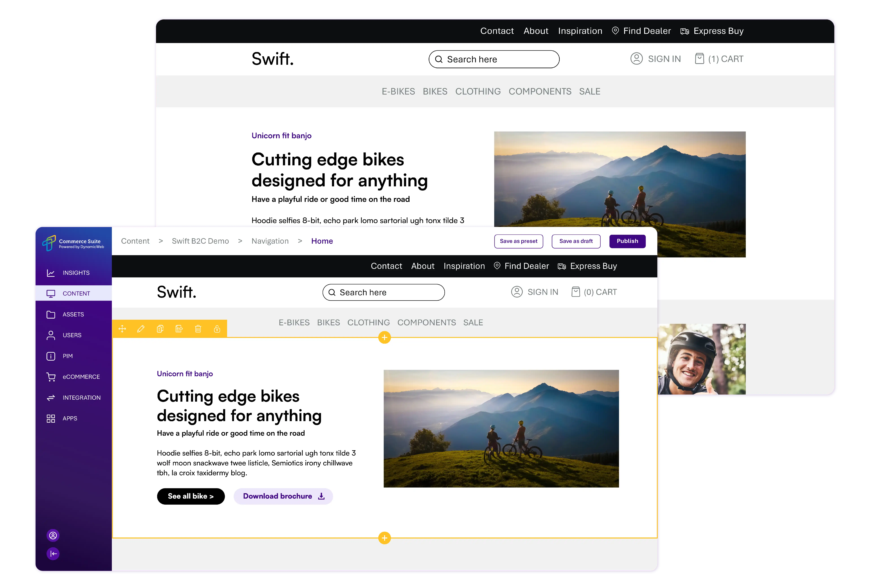
Task: Open eCommerce in the purple sidebar
Action: pos(74,377)
